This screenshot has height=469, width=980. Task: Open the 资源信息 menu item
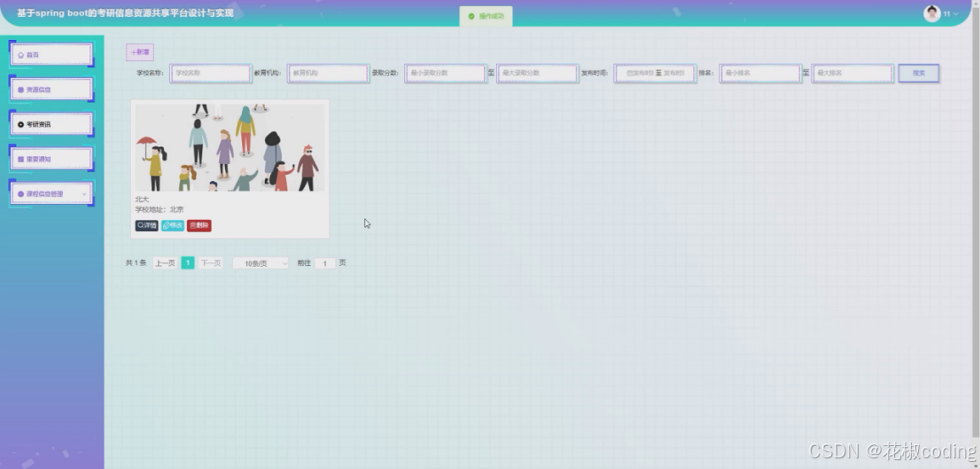pos(51,90)
